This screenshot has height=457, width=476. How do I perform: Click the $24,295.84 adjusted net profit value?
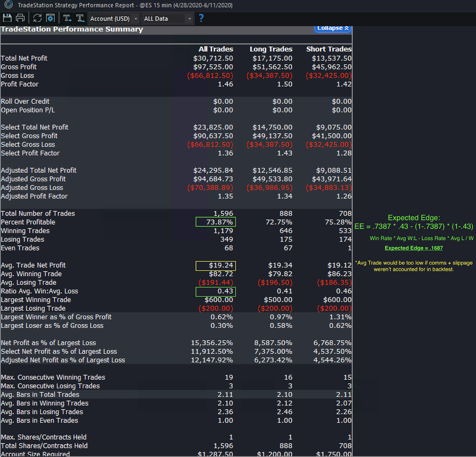coord(213,170)
